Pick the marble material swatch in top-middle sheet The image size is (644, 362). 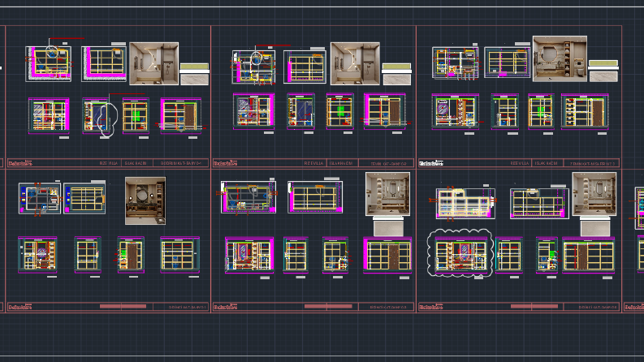point(397,80)
